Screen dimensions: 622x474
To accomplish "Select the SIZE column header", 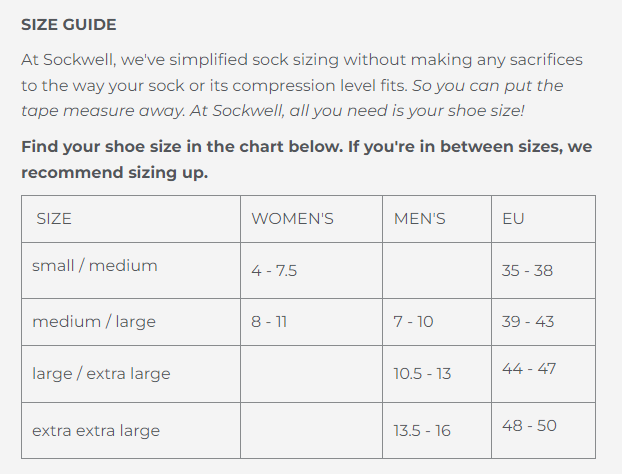I will (54, 218).
